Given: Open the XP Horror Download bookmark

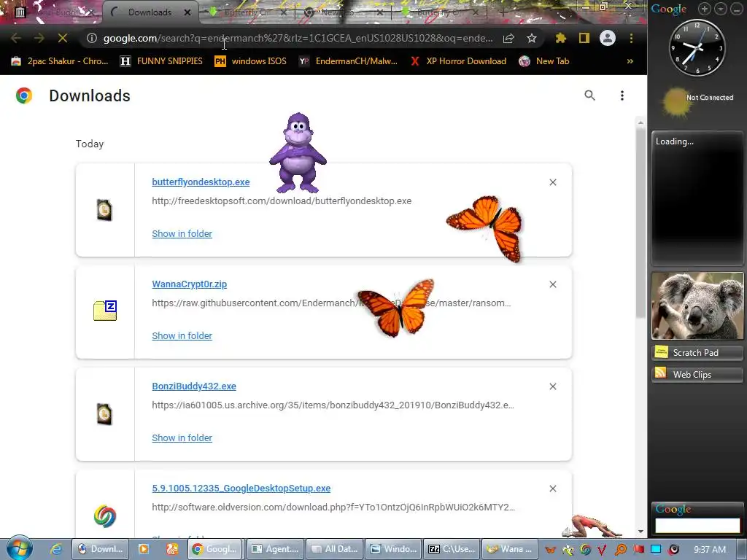Looking at the screenshot, I should tap(458, 61).
